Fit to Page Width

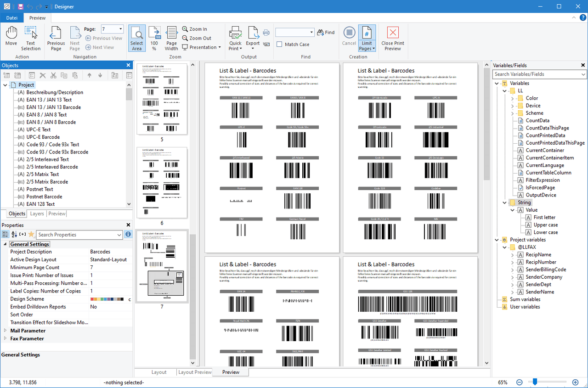[171, 39]
